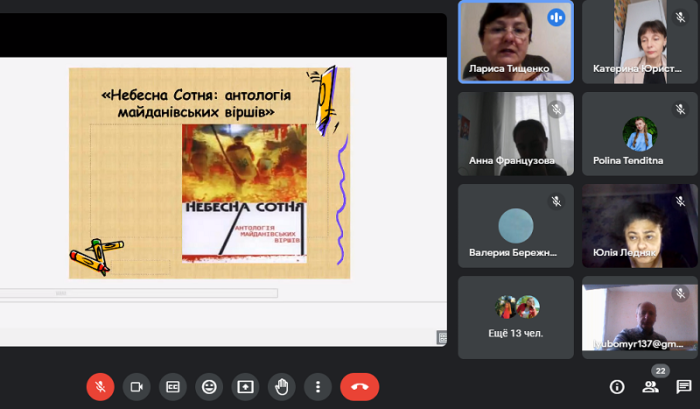Raise your hand in the meeting

(282, 386)
